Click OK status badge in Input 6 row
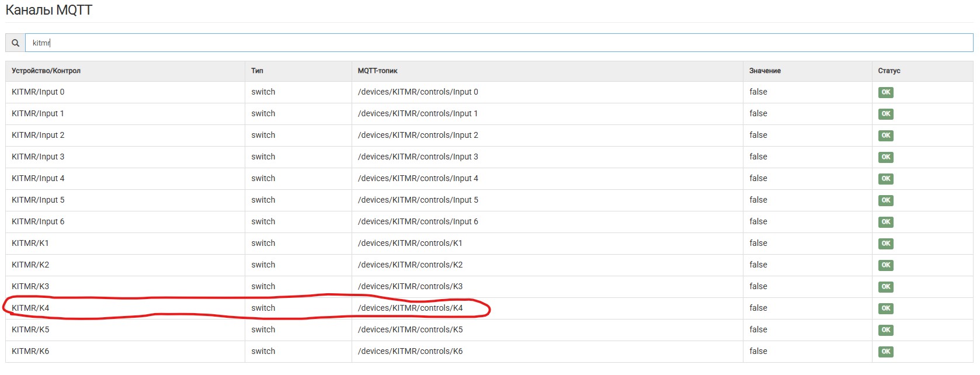The image size is (980, 375). pyautogui.click(x=885, y=222)
